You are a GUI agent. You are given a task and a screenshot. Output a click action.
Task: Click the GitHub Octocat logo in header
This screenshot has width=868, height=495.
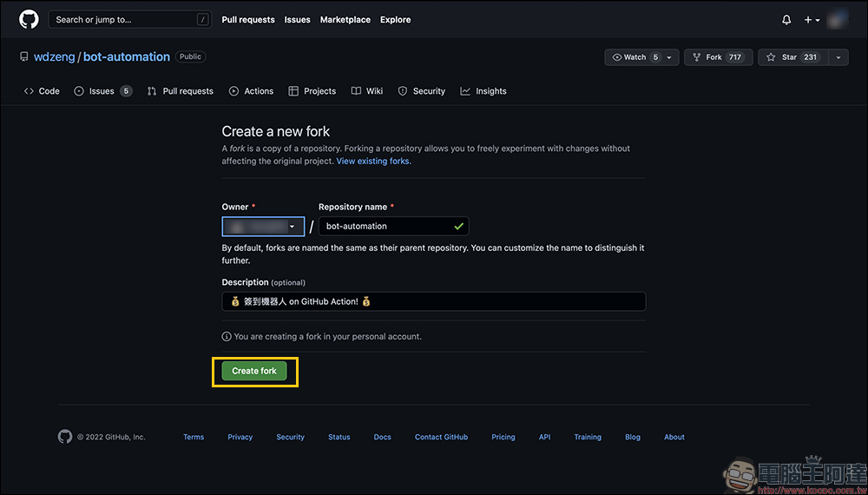tap(29, 19)
